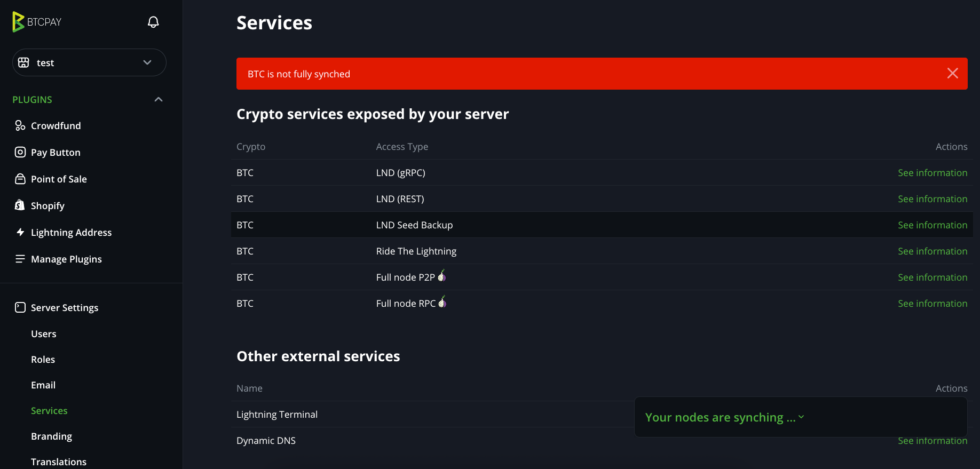Click the Server Settings icon

(x=20, y=307)
